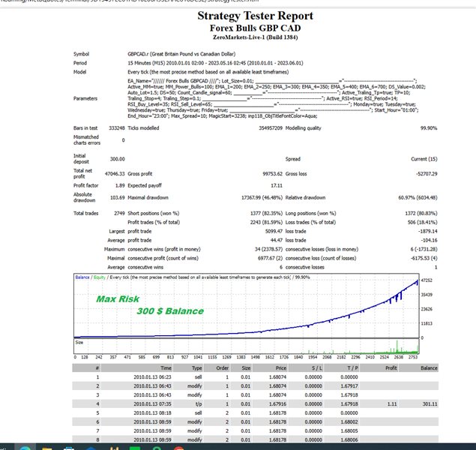
Task: Click long positions '1372 (80.83%)'
Action: point(421,214)
